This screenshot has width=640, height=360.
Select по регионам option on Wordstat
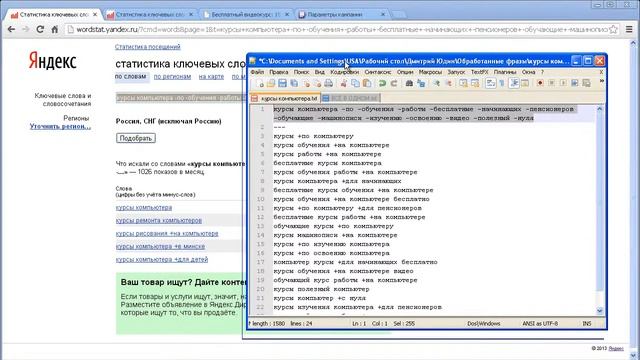pyautogui.click(x=172, y=76)
